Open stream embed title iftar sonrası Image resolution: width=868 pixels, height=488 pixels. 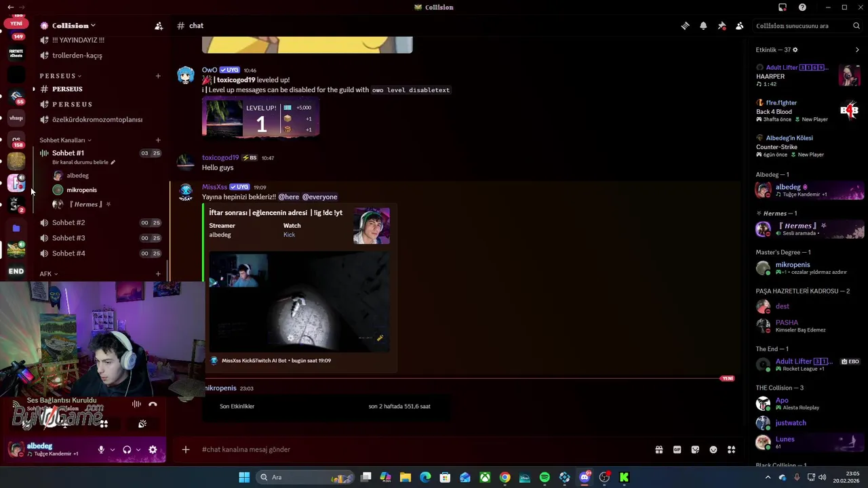point(275,213)
